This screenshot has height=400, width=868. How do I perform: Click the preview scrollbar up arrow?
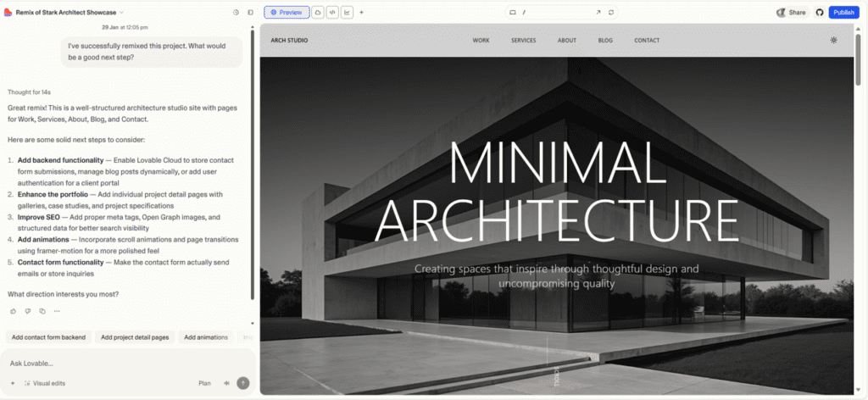pos(858,29)
